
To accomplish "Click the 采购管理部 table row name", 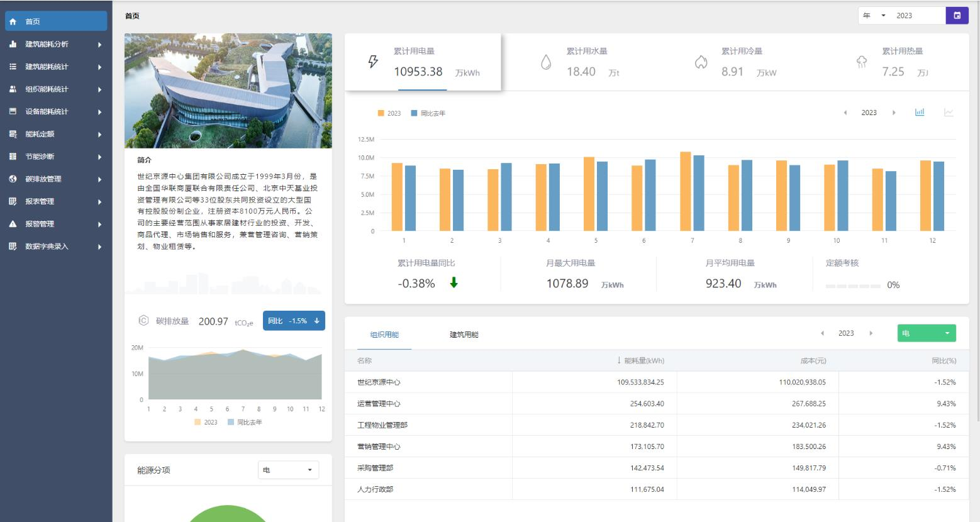I will click(x=375, y=468).
